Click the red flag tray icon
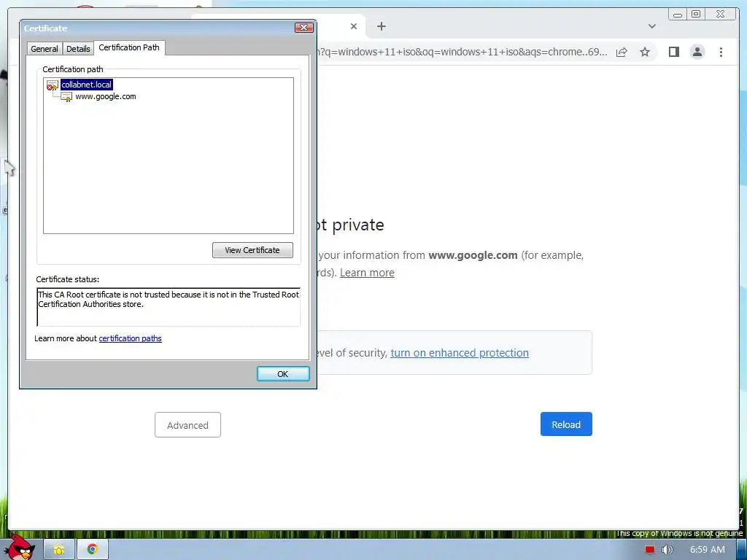 (650, 550)
